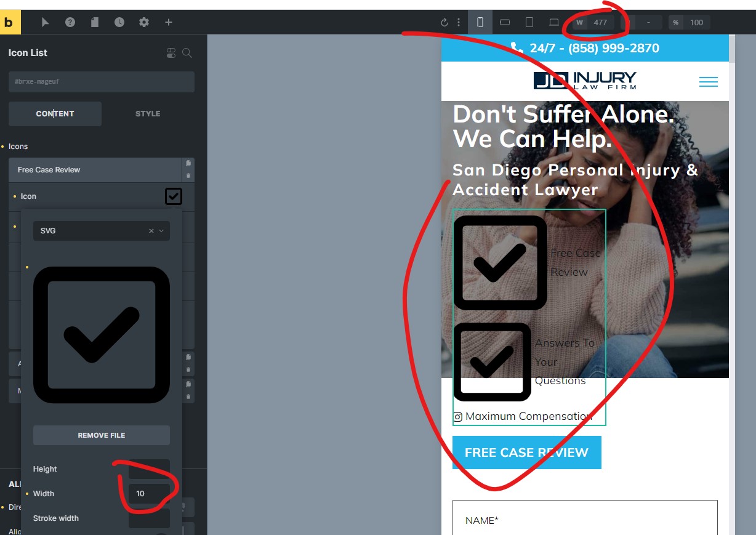
Task: Click the reload canvas icon
Action: [444, 23]
